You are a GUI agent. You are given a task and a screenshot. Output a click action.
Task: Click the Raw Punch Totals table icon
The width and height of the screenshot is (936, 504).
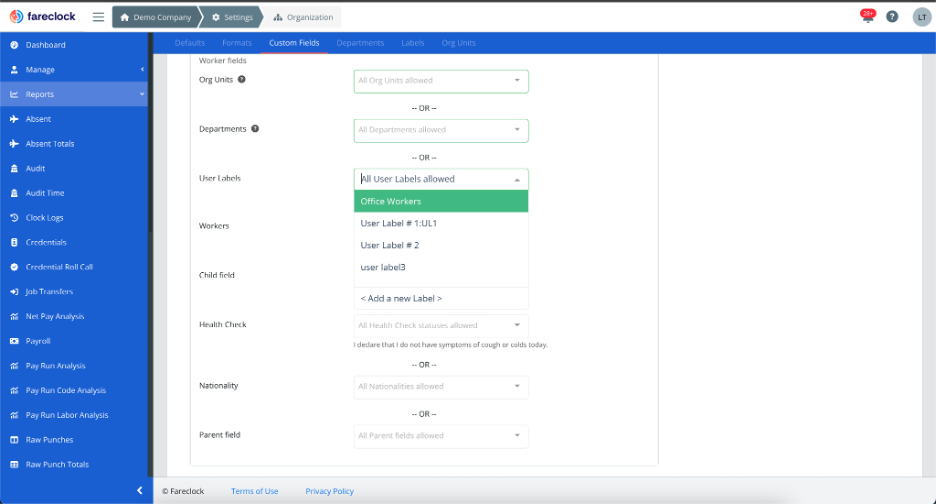pos(14,465)
